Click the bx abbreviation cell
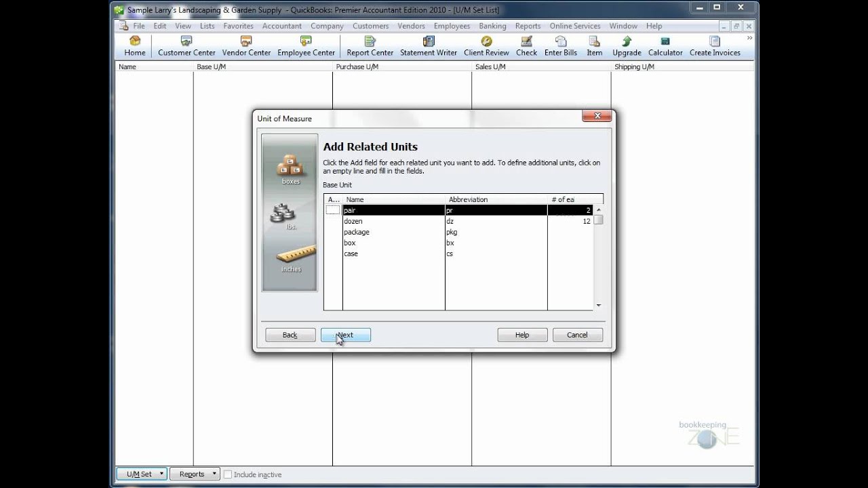This screenshot has width=868, height=488. 496,243
